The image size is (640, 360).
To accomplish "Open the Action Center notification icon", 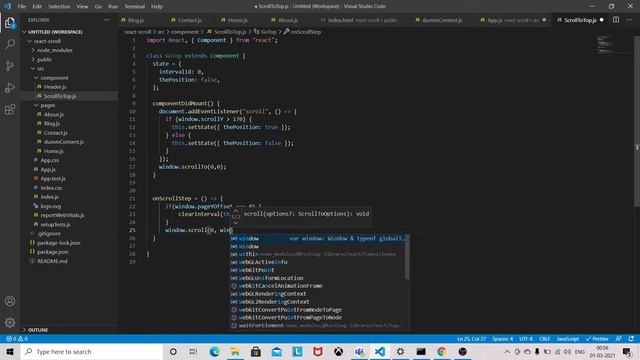I will (x=627, y=351).
